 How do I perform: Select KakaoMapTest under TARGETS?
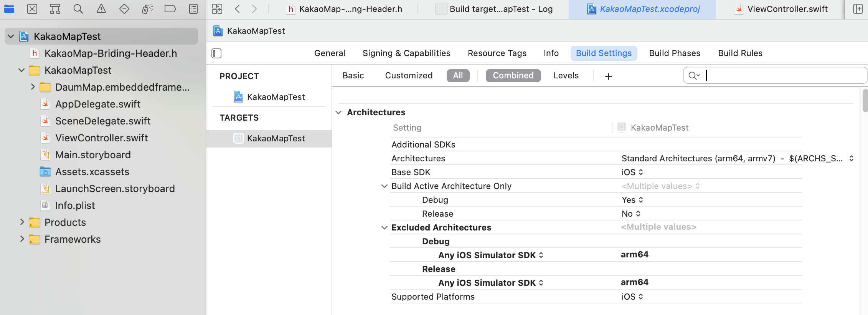point(269,138)
